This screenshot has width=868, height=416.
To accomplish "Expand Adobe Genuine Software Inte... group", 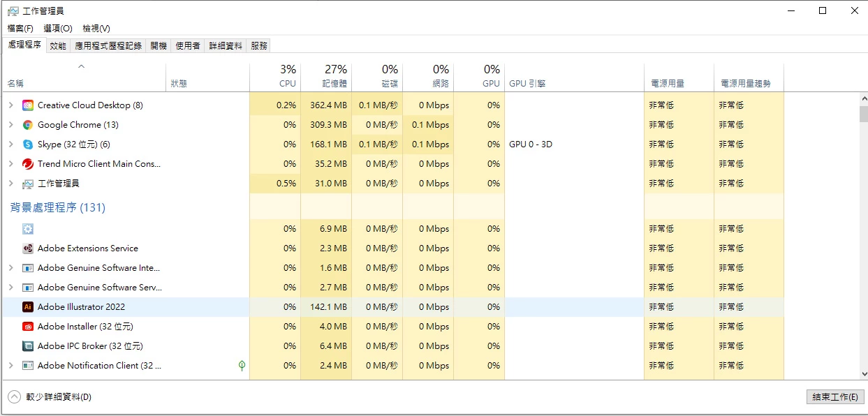I will 10,268.
